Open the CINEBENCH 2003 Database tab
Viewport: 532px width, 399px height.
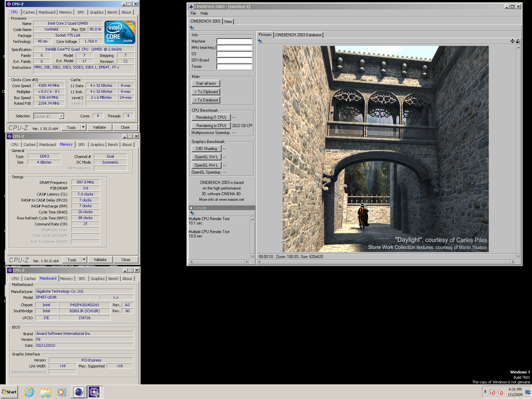tap(298, 35)
